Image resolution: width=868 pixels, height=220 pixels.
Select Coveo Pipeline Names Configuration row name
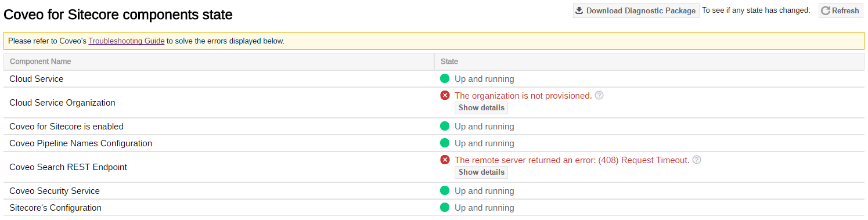click(81, 143)
